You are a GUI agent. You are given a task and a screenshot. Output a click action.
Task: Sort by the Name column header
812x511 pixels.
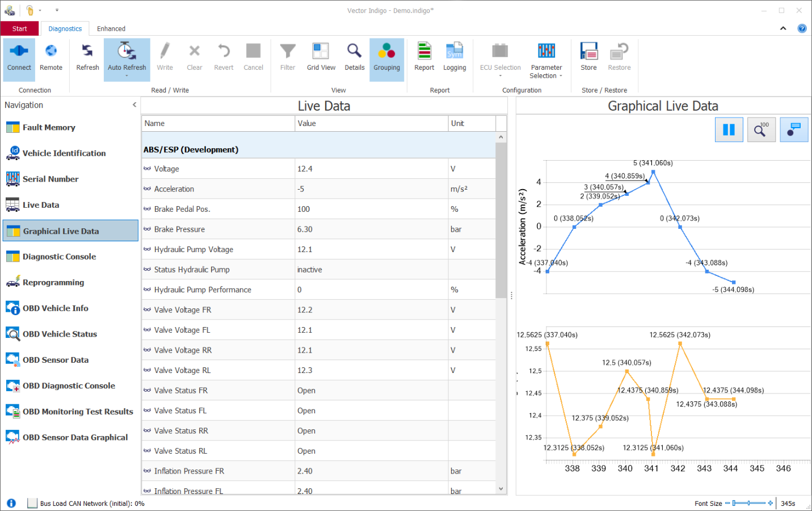click(x=218, y=123)
